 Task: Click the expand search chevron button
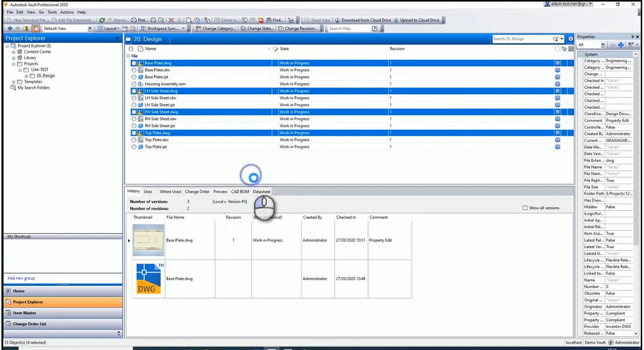(571, 39)
